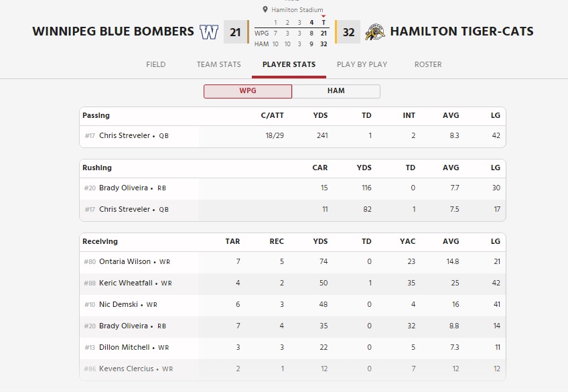Go to the Roster tab
This screenshot has width=568, height=392.
[x=428, y=64]
